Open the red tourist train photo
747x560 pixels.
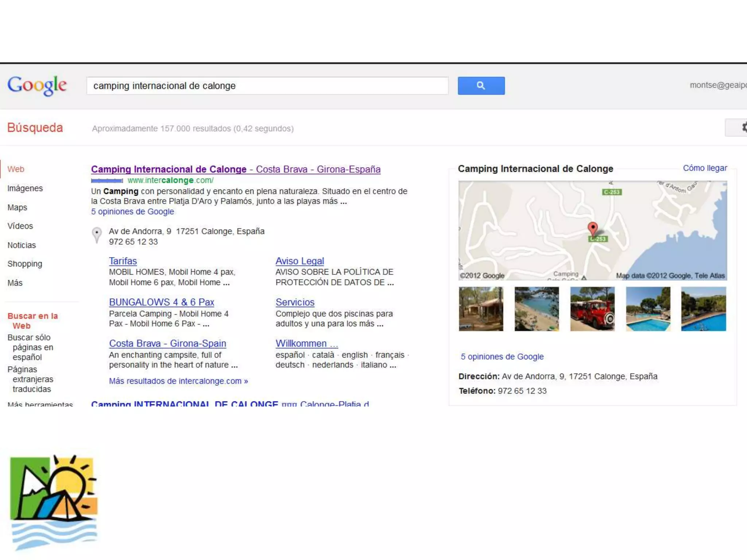(x=592, y=309)
